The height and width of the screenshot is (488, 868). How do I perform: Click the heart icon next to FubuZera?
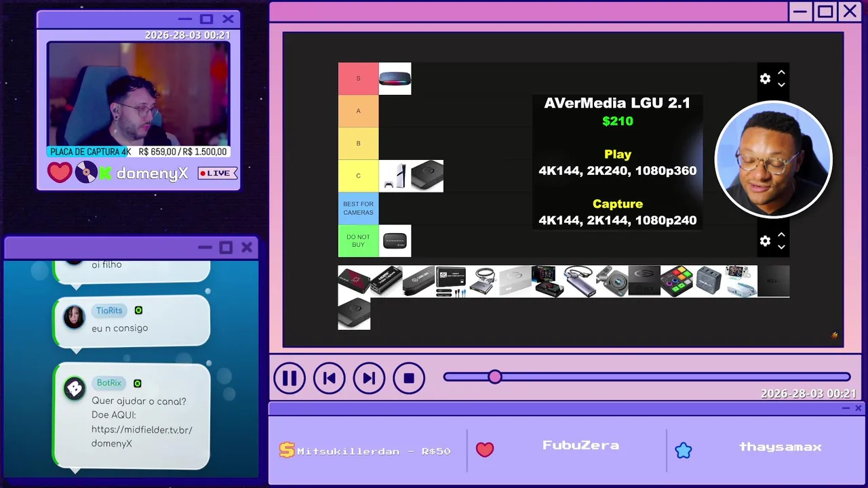484,449
